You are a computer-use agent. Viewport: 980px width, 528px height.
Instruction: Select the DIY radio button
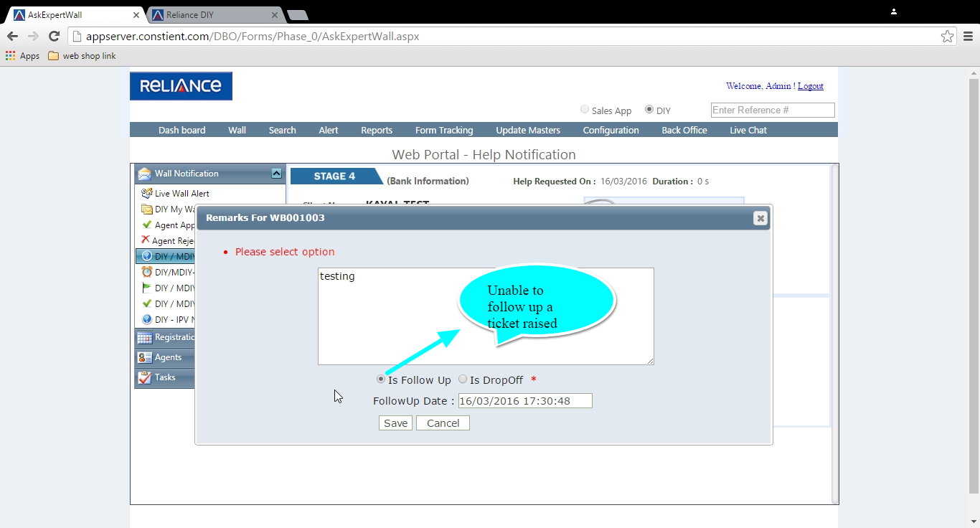coord(649,110)
